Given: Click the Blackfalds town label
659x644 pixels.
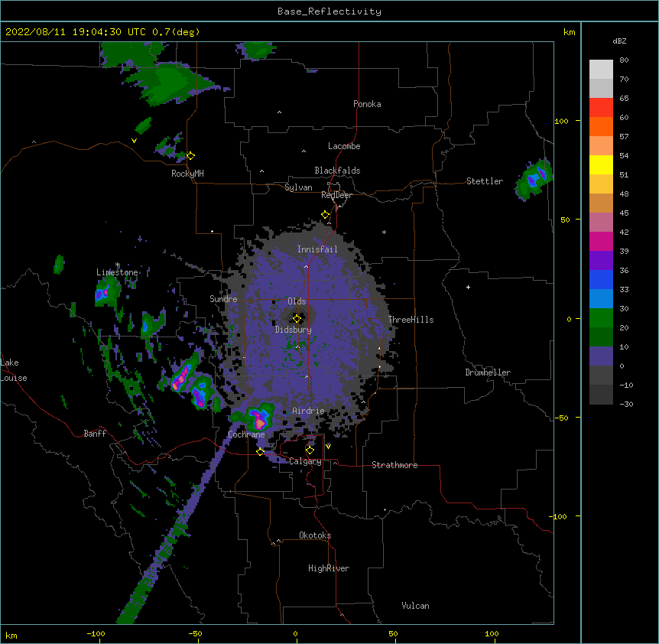Looking at the screenshot, I should click(337, 171).
